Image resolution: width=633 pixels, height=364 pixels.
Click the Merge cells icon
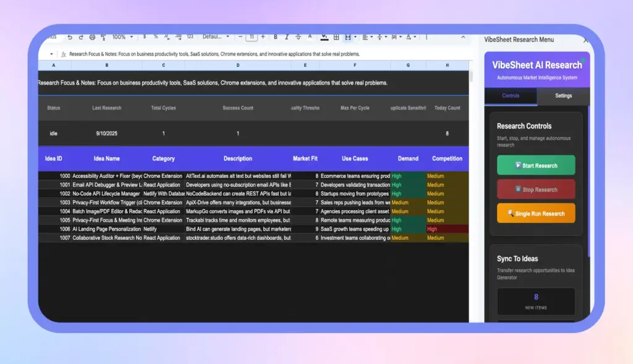(348, 37)
